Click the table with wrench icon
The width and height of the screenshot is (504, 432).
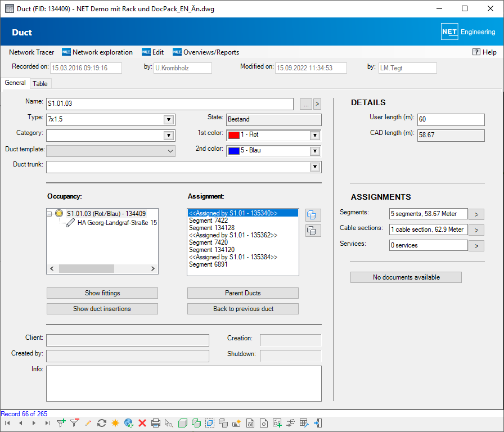coord(304,423)
